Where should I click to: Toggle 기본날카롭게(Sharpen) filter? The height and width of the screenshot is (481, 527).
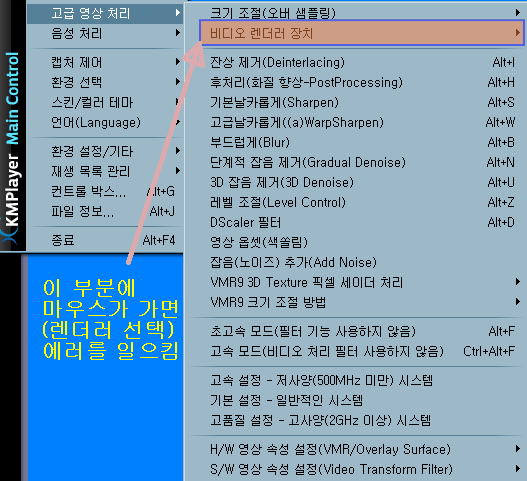click(356, 103)
